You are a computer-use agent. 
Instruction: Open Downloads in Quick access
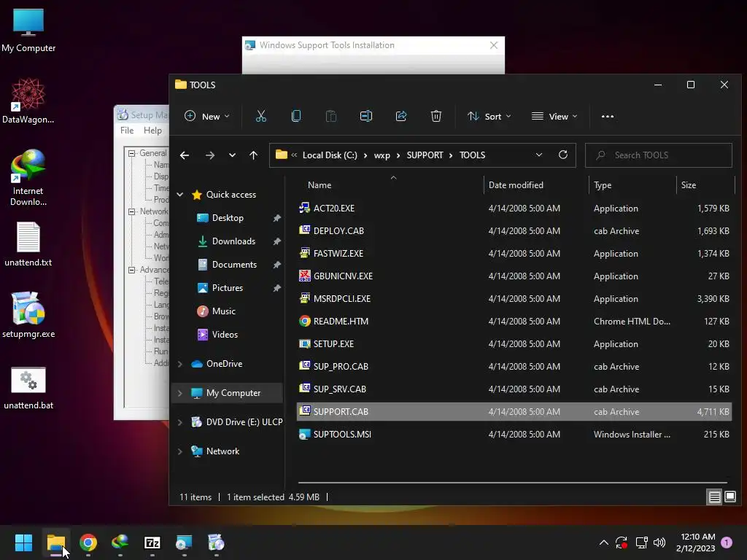(x=233, y=241)
